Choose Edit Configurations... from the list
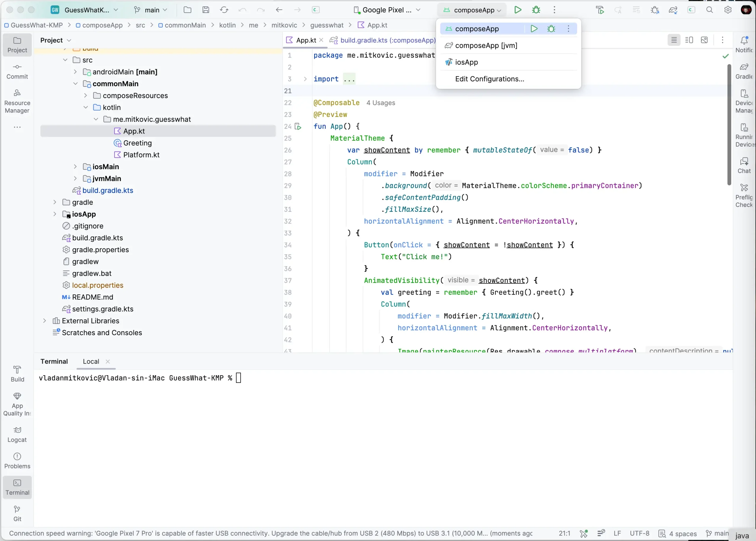Screen dimensions: 756x541 (x=489, y=79)
